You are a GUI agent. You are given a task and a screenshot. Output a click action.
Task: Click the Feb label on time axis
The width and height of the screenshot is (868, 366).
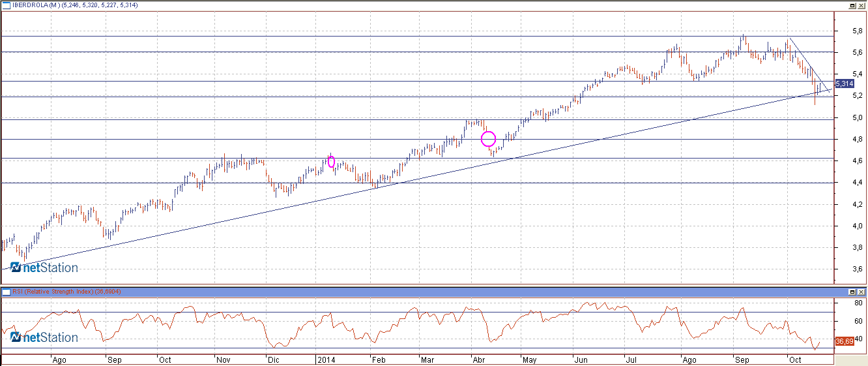[377, 359]
